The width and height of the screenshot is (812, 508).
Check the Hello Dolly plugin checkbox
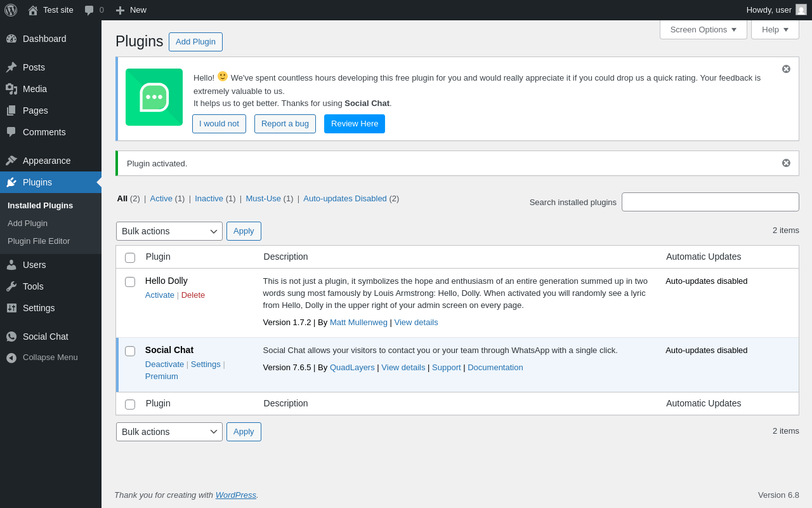tap(130, 282)
